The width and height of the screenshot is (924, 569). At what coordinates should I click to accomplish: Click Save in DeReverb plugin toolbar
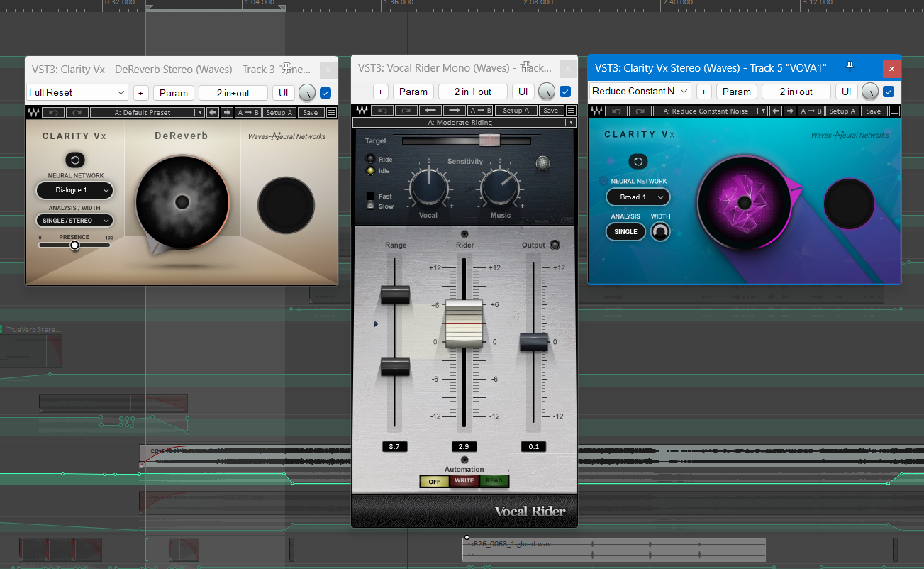(x=310, y=112)
